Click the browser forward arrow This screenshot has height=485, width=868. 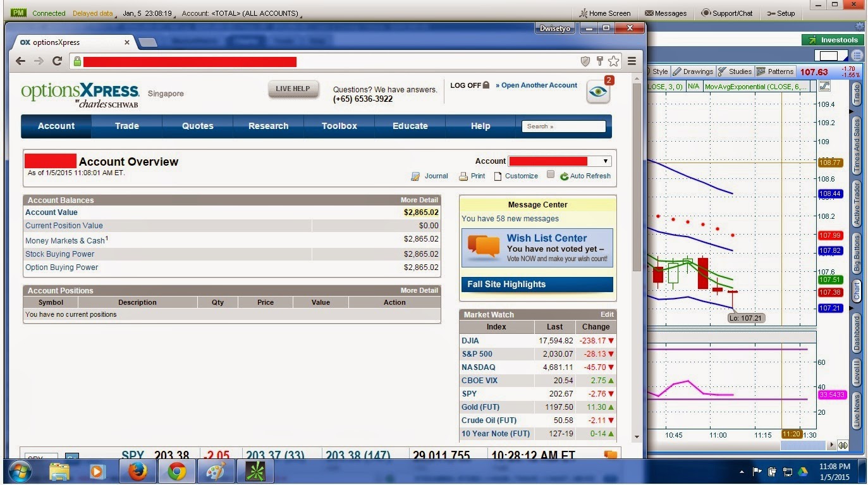coord(39,61)
